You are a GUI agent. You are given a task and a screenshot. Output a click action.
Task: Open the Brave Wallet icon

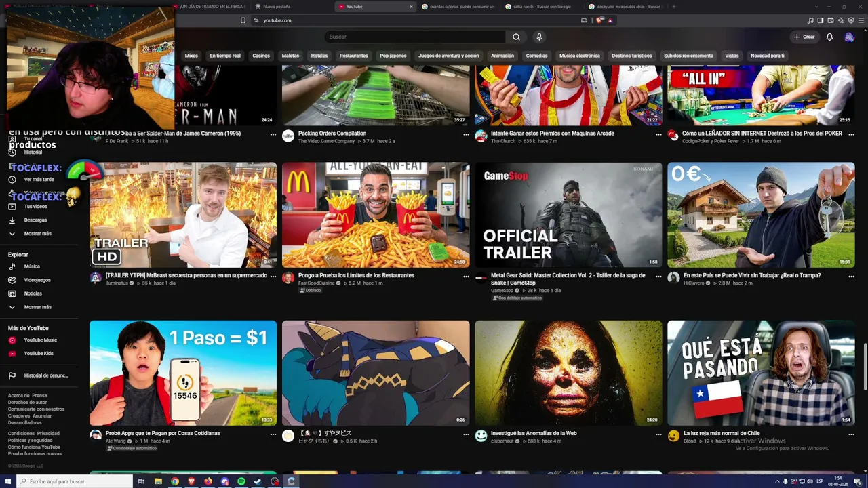(x=830, y=20)
